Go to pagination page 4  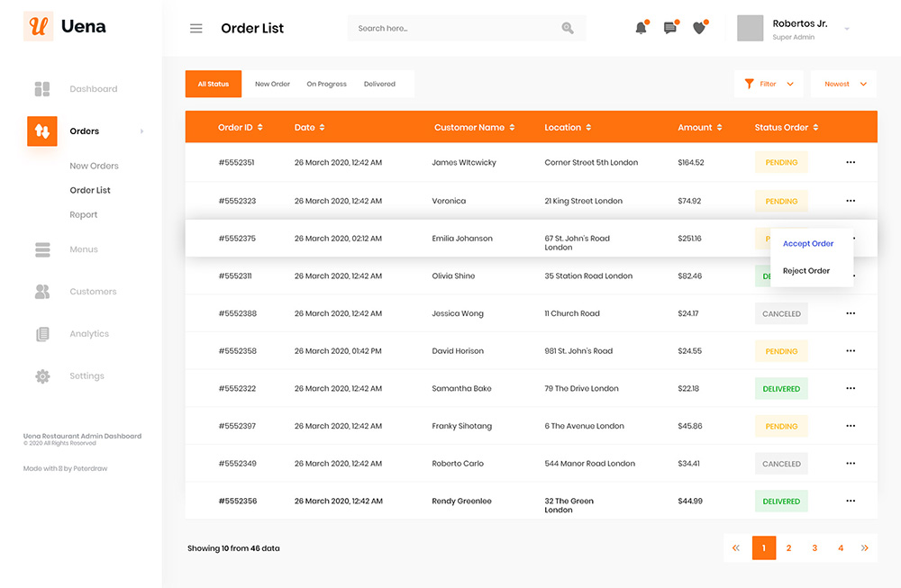tap(840, 547)
